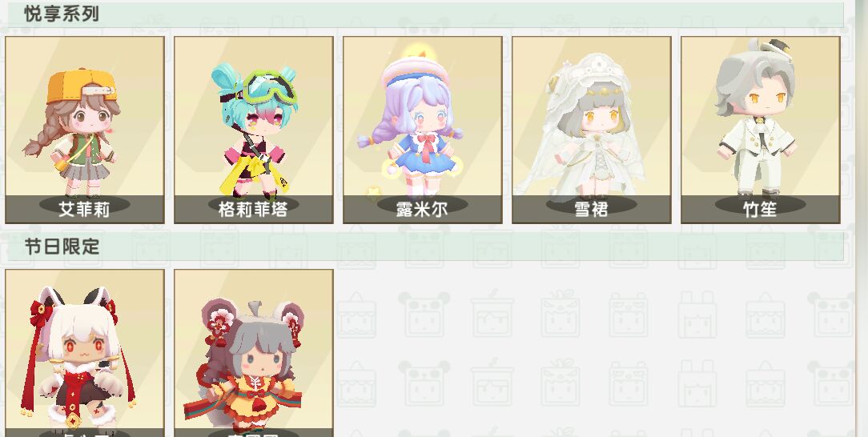This screenshot has height=437, width=868.
Task: Choose the 格莉菲塔 teal-haired character card
Action: (x=254, y=130)
